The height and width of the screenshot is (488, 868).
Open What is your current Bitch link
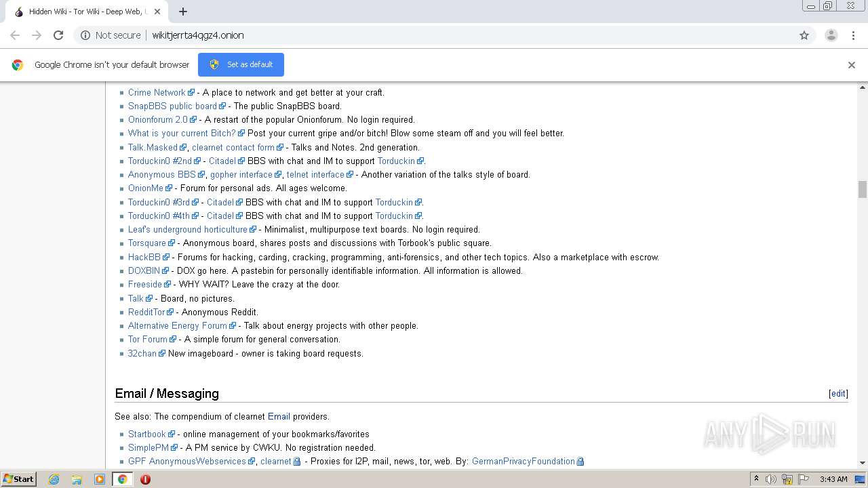(182, 133)
